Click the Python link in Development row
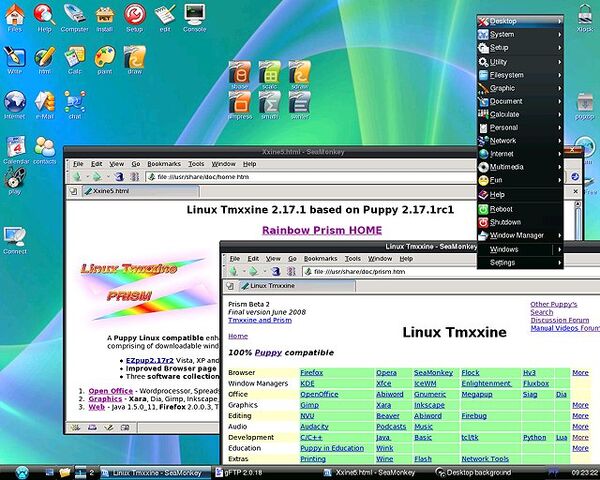This screenshot has width=600, height=480. point(534,437)
